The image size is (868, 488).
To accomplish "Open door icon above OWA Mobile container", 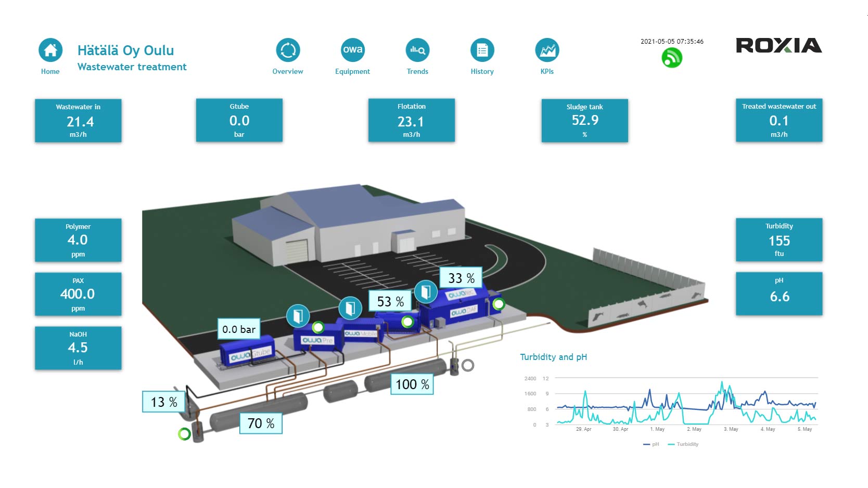I will pyautogui.click(x=350, y=309).
